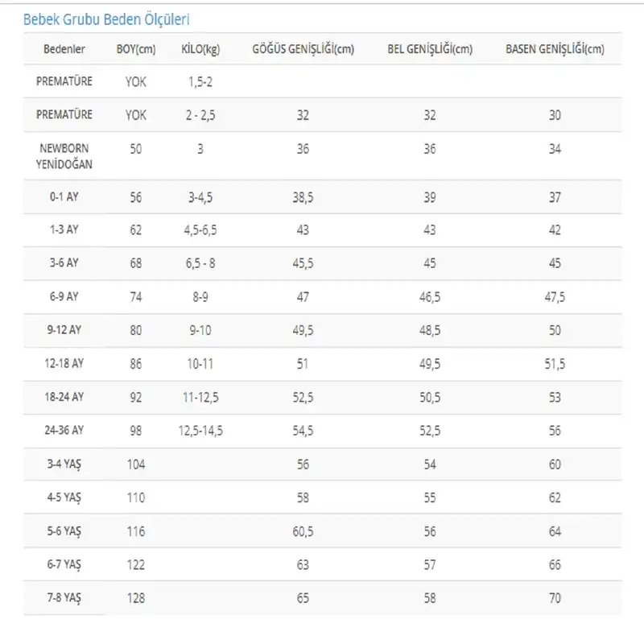Click the "5-6 YAŞ" size label
The width and height of the screenshot is (644, 644).
click(64, 531)
